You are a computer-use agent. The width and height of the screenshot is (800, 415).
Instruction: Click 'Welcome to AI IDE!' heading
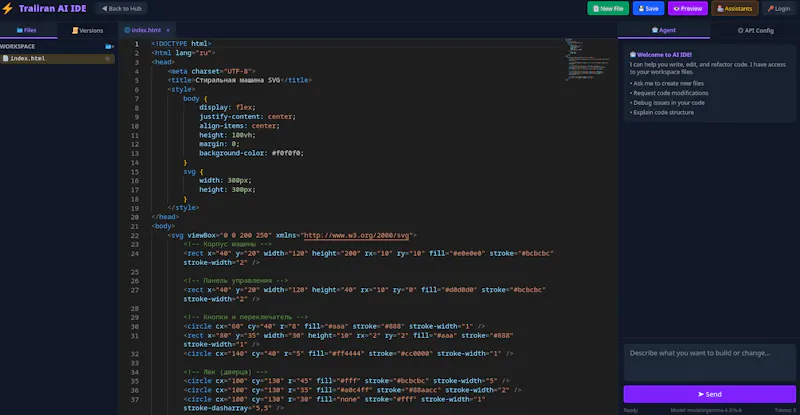[664, 54]
